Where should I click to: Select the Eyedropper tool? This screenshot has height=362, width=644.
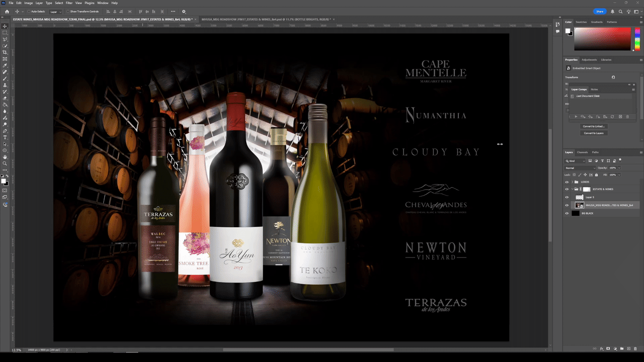(x=5, y=65)
